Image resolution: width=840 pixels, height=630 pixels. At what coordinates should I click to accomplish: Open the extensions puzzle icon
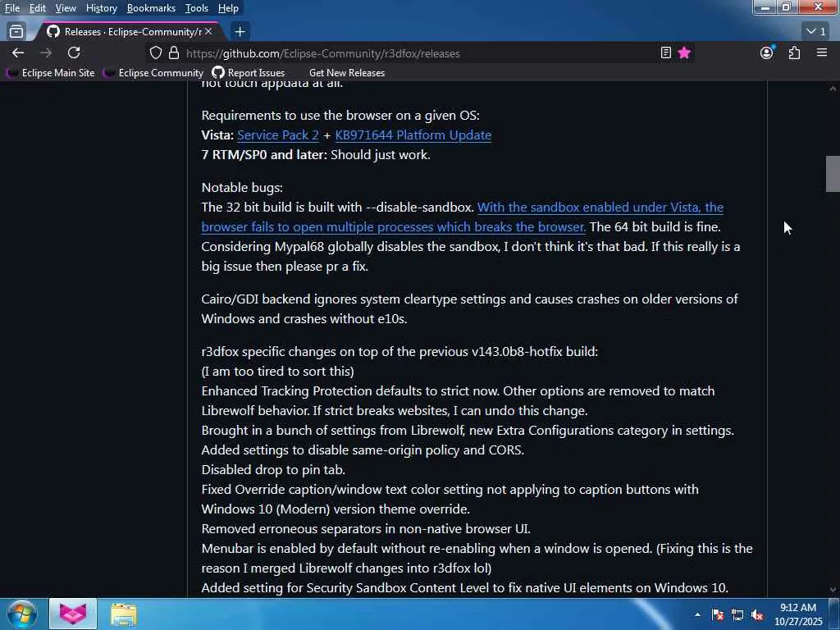point(794,53)
